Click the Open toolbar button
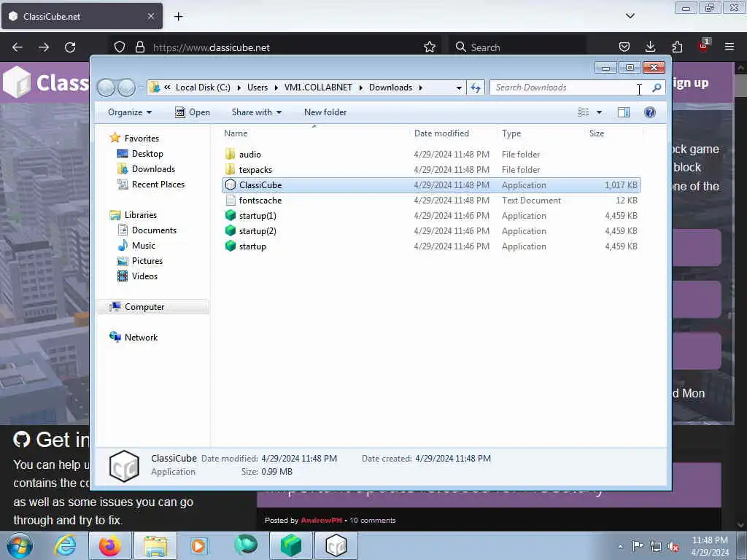This screenshot has height=560, width=747. tap(193, 112)
